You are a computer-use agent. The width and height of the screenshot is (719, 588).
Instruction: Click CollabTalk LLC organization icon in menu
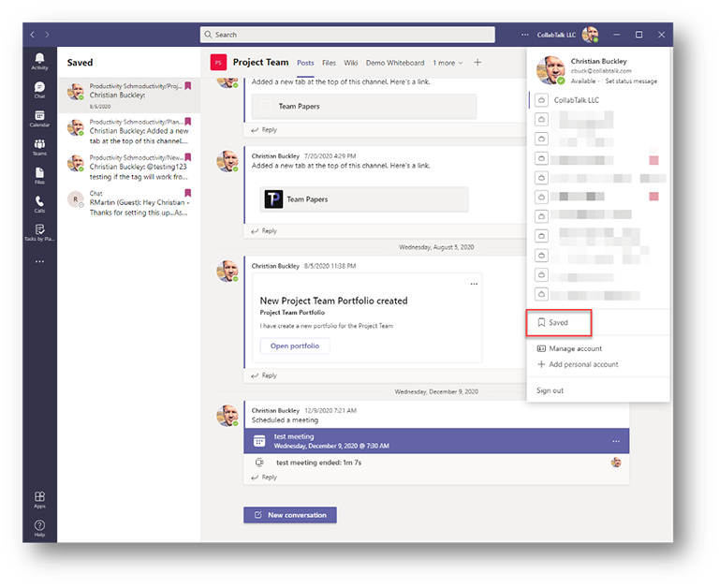click(541, 100)
